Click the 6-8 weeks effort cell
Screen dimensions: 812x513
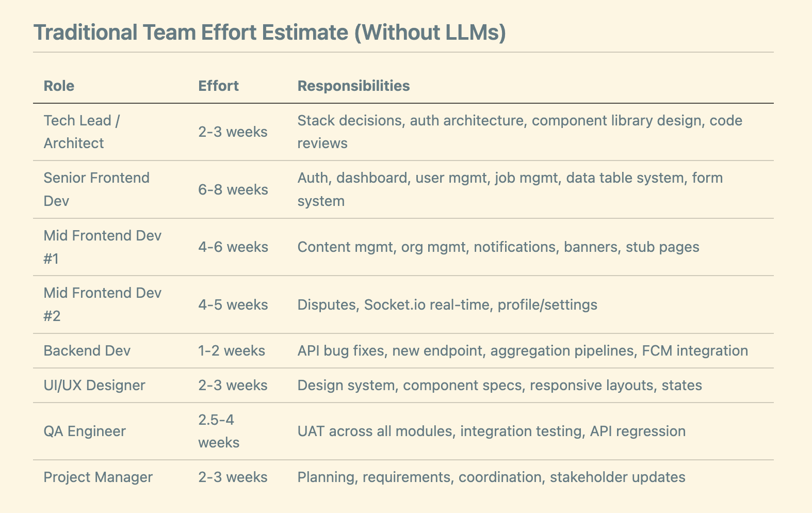point(233,190)
